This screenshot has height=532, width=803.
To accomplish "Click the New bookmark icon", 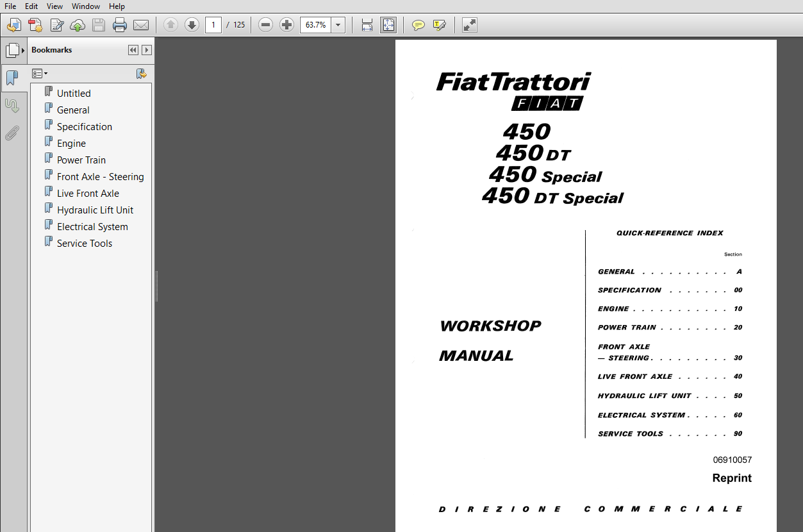I will tap(142, 74).
